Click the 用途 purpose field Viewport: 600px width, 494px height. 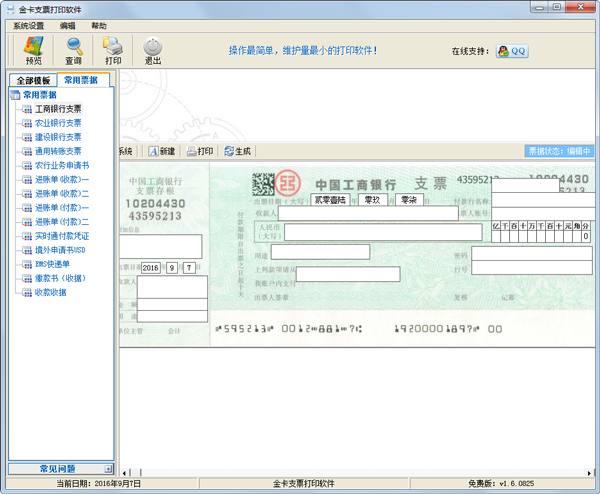click(320, 252)
